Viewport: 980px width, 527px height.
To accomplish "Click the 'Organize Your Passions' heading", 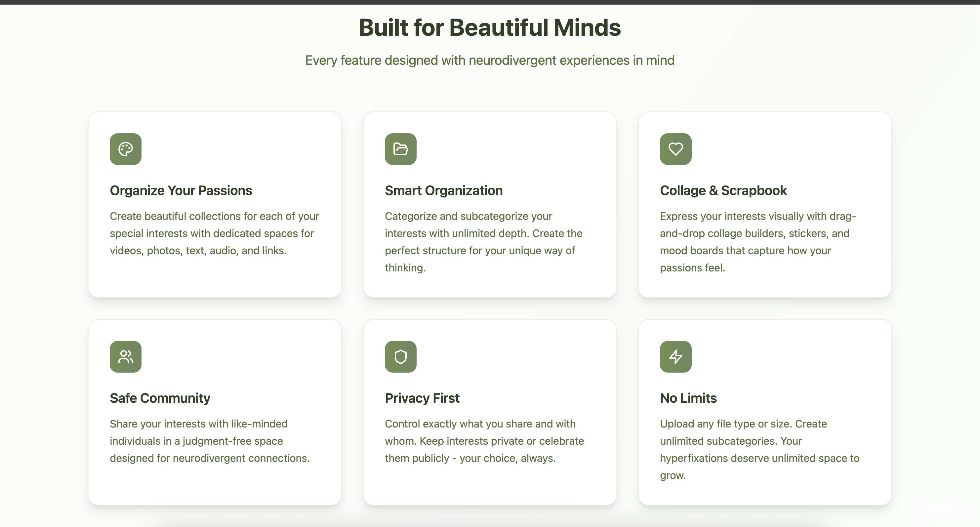I will tap(181, 190).
